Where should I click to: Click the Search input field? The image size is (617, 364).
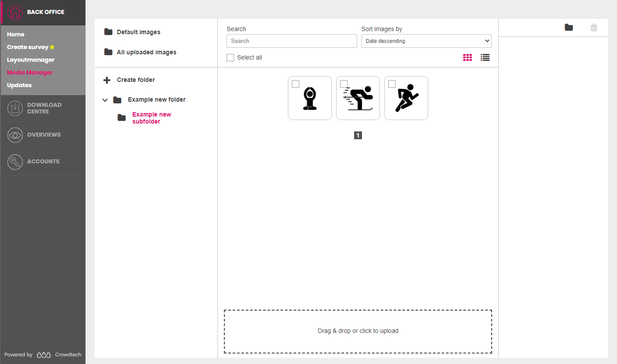tap(292, 41)
